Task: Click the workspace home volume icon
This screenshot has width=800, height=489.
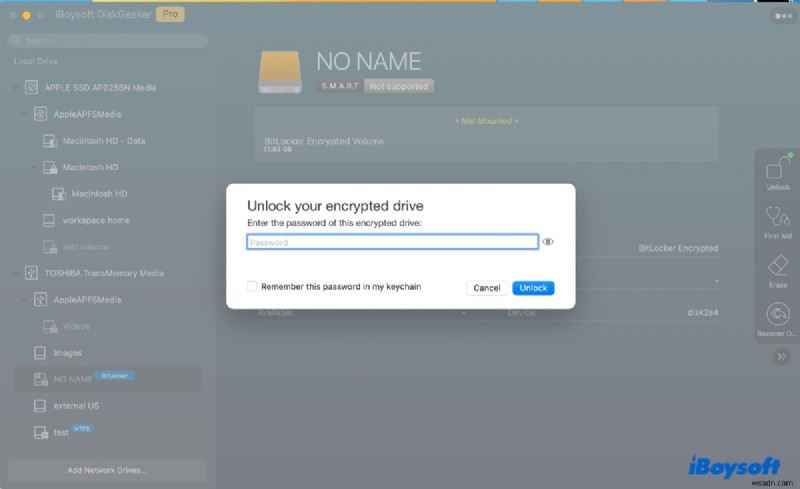Action: point(49,221)
